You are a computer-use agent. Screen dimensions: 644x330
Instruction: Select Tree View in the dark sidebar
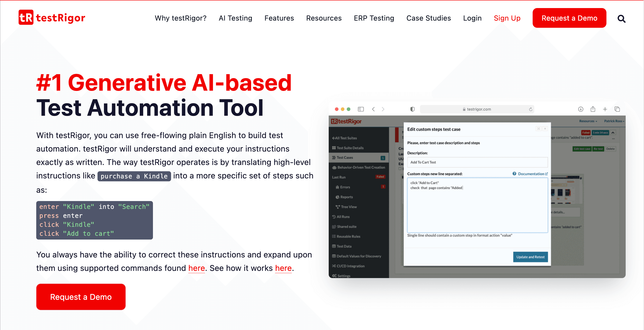[x=349, y=207]
